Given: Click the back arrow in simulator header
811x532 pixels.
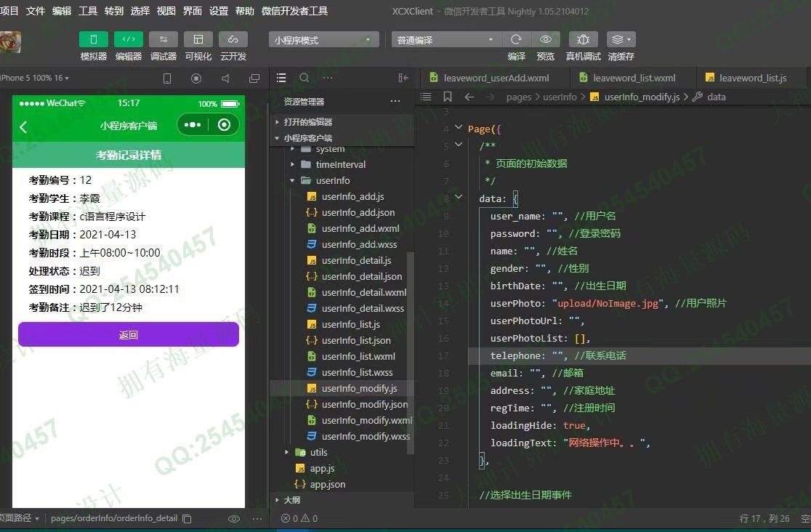Looking at the screenshot, I should [x=23, y=126].
